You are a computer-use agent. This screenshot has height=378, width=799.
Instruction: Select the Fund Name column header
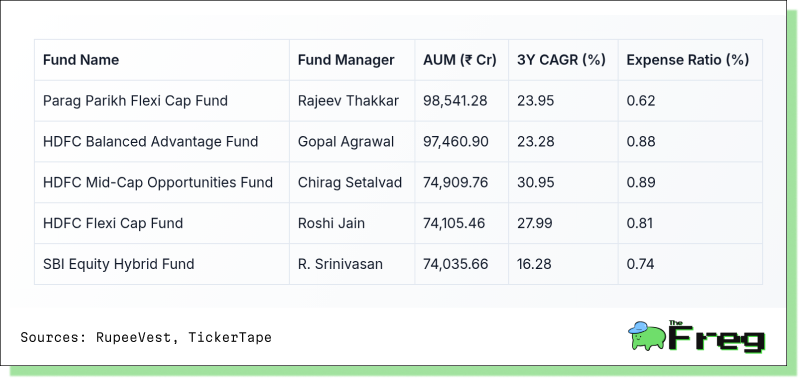tap(81, 60)
